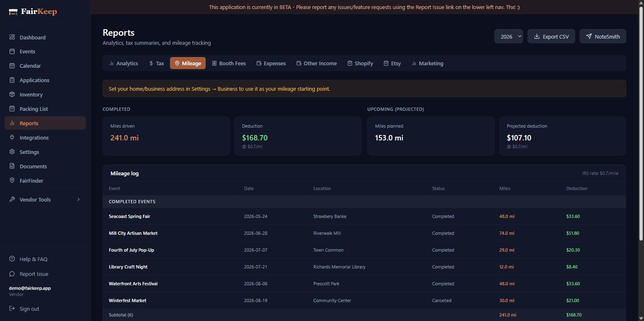
Task: Click the page vertical scrollbar
Action: (641, 123)
